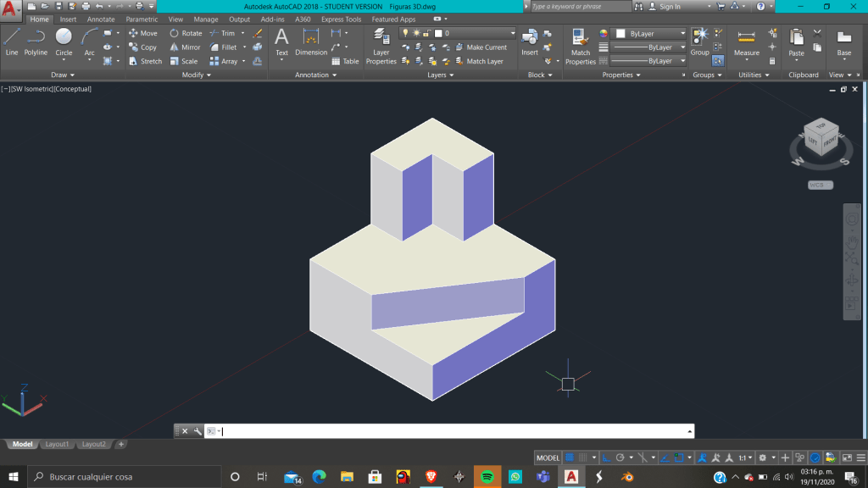Click the Make Current button

(486, 47)
